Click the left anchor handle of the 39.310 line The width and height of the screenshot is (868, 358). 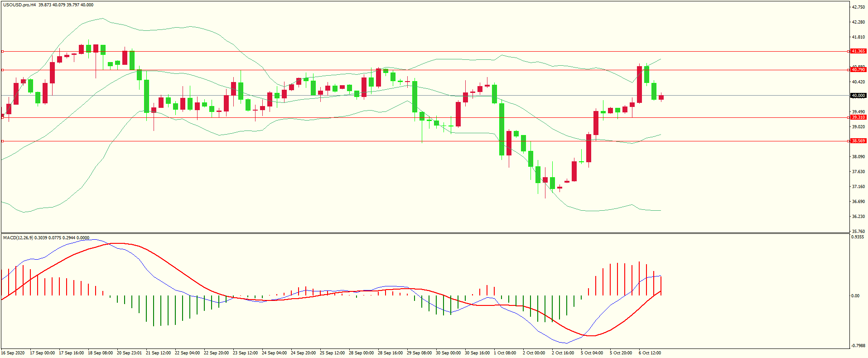(x=2, y=117)
